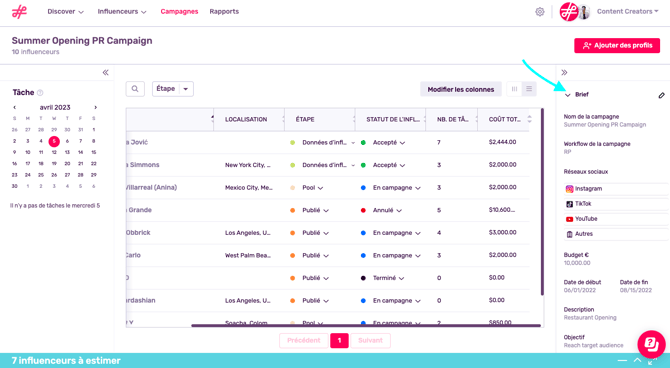Go to Rapports tab
670x368 pixels.
[224, 12]
